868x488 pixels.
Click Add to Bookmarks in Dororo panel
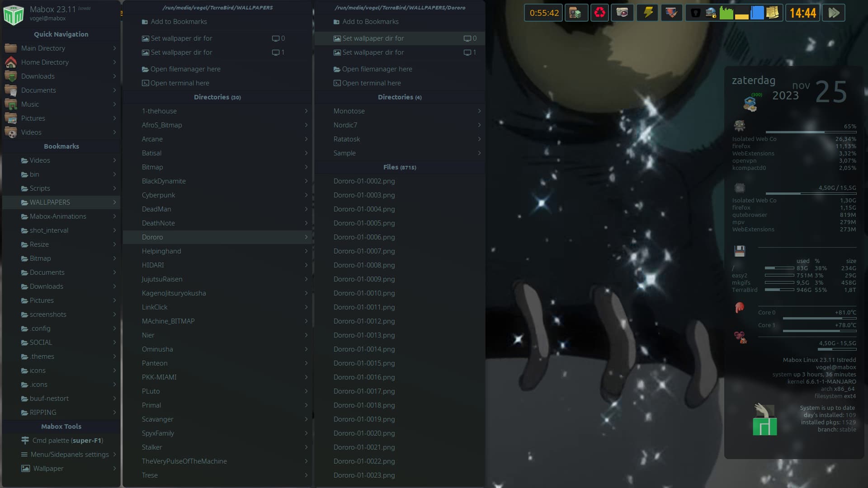click(370, 22)
